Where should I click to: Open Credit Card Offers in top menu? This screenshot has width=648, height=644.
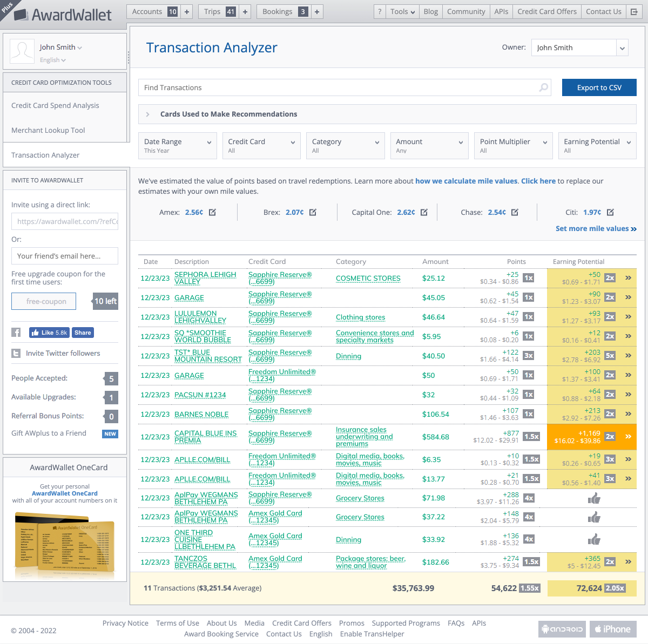547,11
